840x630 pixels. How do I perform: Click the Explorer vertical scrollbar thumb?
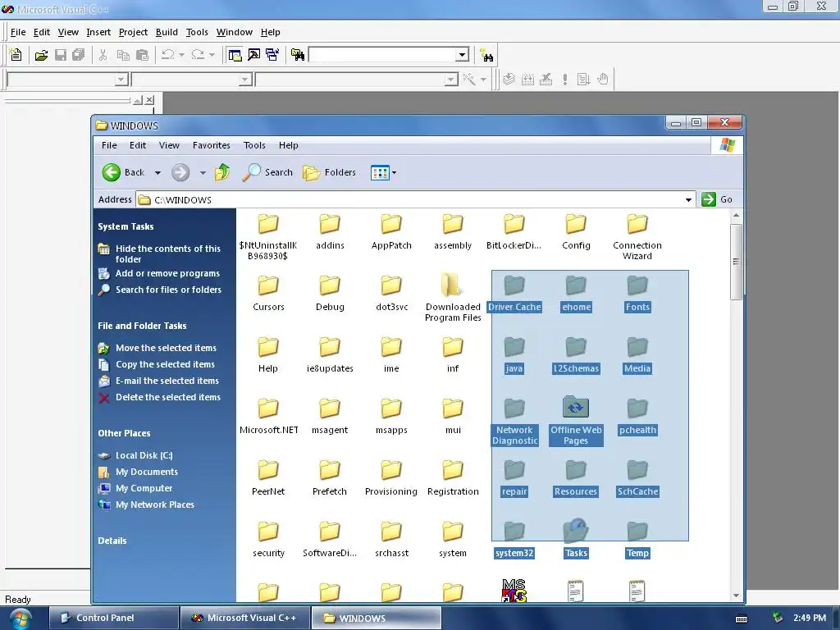point(736,262)
